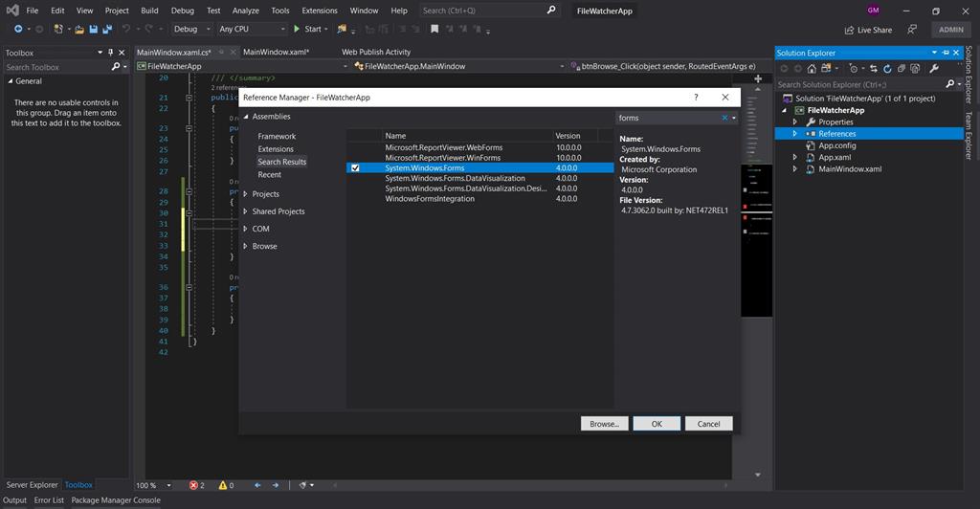Click the Switch Views icon in Solution Explorer
The width and height of the screenshot is (980, 509).
[827, 69]
